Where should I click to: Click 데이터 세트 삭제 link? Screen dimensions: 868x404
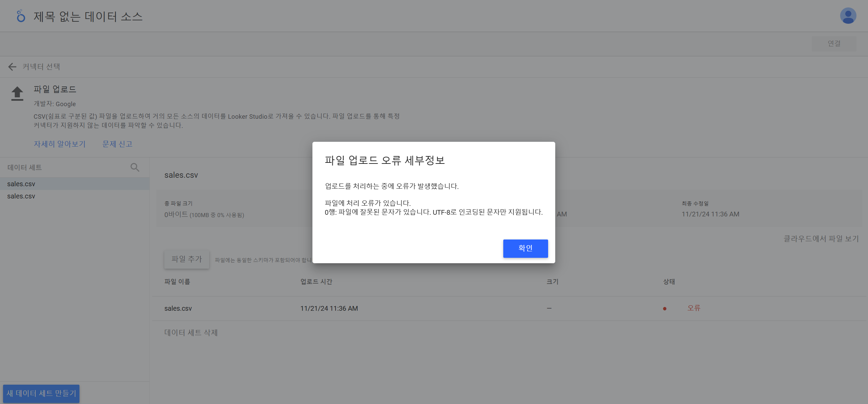(x=191, y=333)
